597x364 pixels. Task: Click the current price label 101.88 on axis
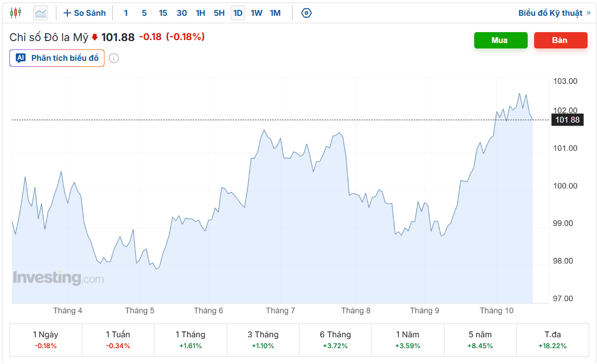click(x=567, y=120)
